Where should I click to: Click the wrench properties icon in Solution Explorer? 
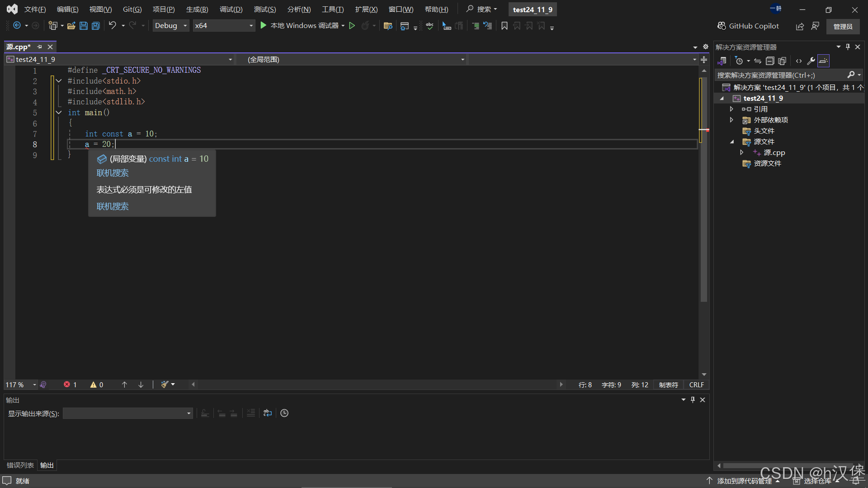[811, 61]
